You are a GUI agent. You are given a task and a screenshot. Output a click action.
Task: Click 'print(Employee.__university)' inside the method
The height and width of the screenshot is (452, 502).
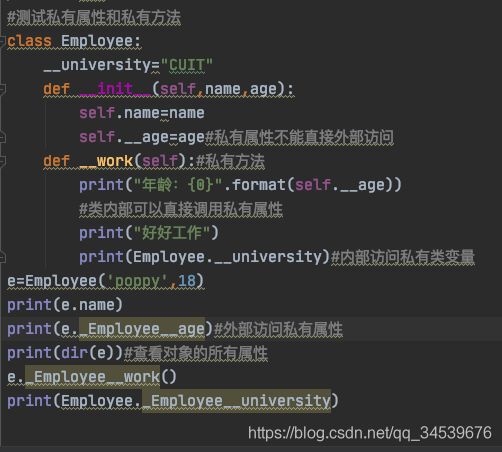pos(204,257)
